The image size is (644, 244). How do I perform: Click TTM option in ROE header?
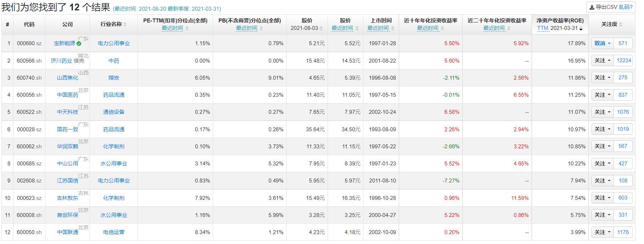542,28
